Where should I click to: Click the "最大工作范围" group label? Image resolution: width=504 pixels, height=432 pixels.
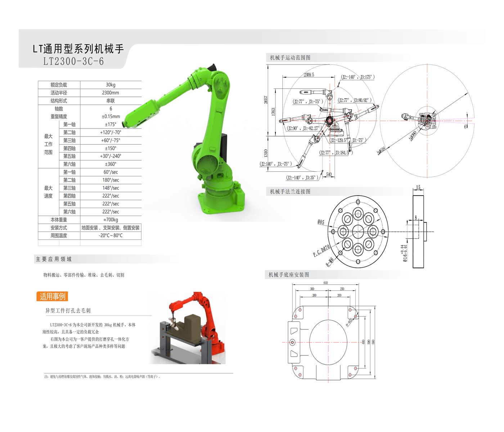click(x=48, y=144)
